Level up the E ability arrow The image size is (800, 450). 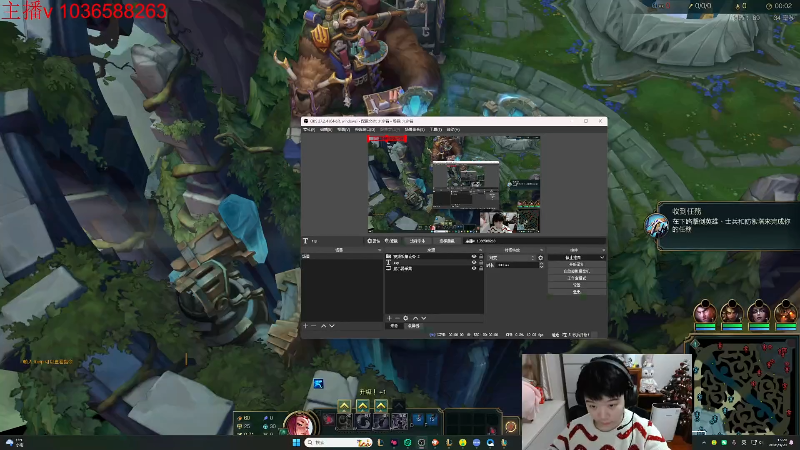[381, 406]
